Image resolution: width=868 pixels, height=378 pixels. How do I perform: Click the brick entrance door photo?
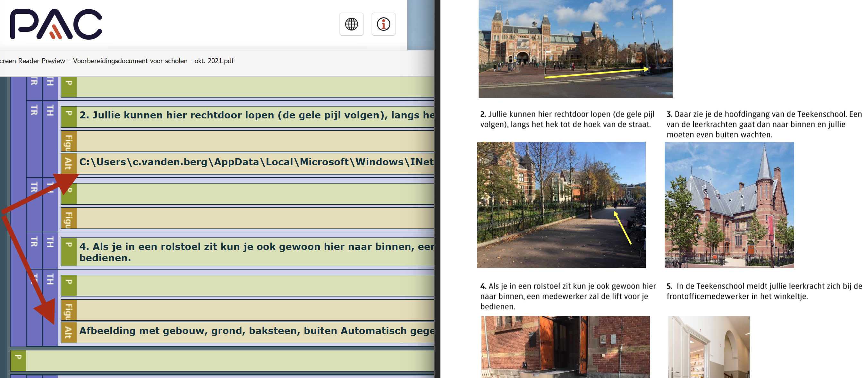[x=565, y=347]
